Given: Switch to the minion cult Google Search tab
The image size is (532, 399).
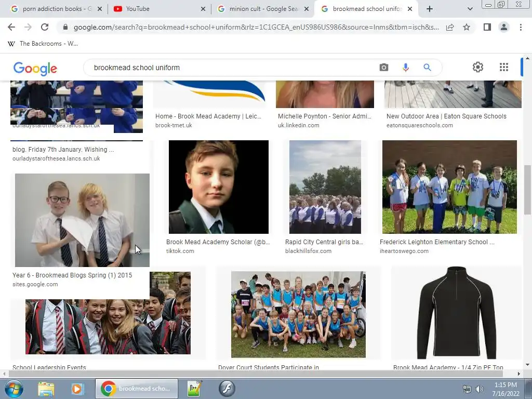Looking at the screenshot, I should pyautogui.click(x=262, y=9).
